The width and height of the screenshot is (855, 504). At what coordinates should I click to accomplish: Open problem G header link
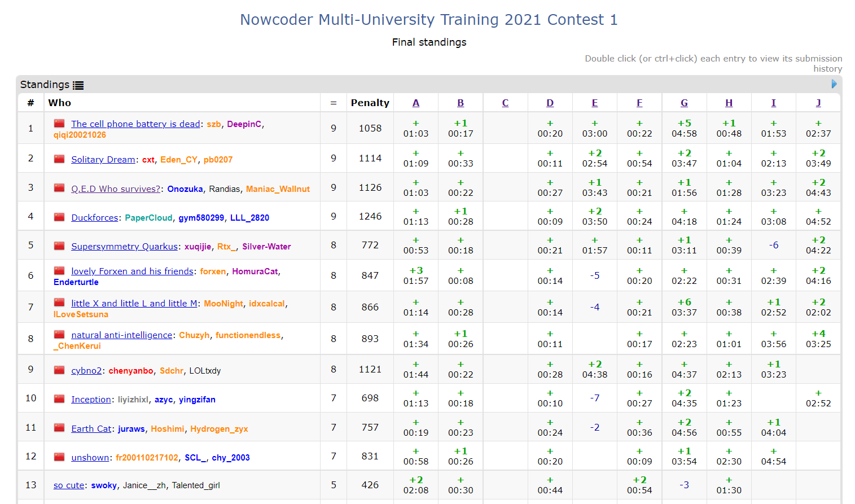684,103
